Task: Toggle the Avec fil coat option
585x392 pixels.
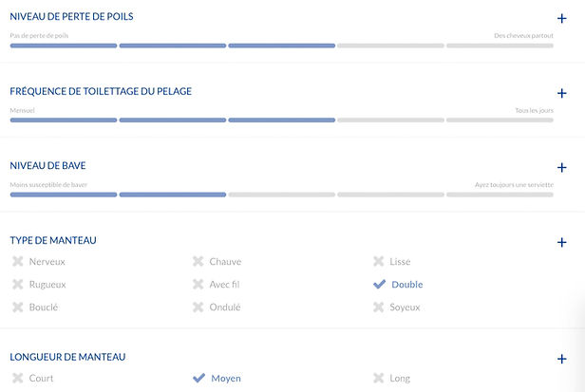Action: point(198,285)
